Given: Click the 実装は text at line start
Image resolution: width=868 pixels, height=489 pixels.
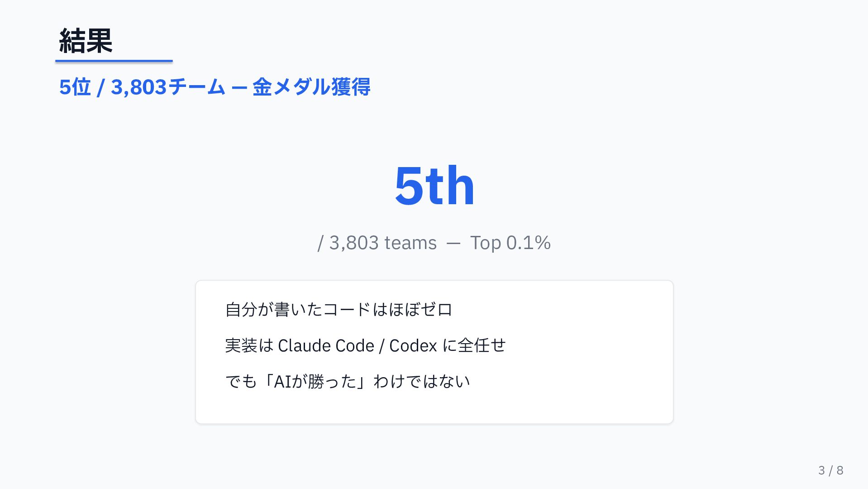Looking at the screenshot, I should click(x=249, y=345).
